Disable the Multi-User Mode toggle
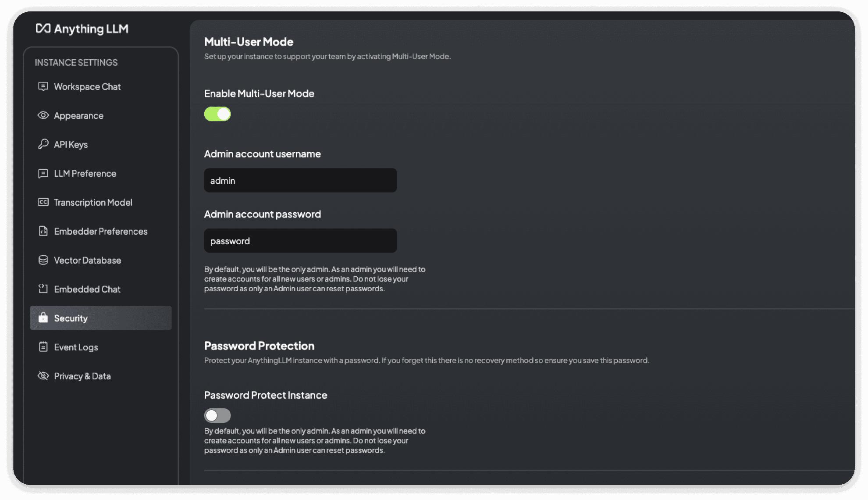Screen dimensions: 868x500 click(217, 114)
